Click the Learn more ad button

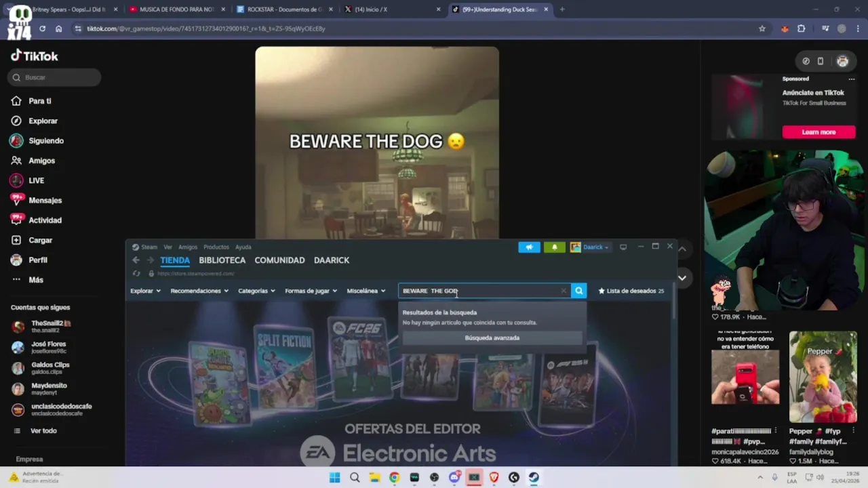818,132
